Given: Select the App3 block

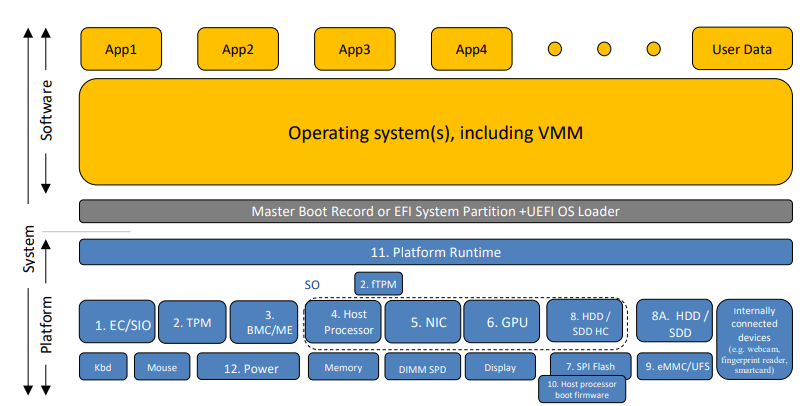Looking at the screenshot, I should (x=355, y=49).
